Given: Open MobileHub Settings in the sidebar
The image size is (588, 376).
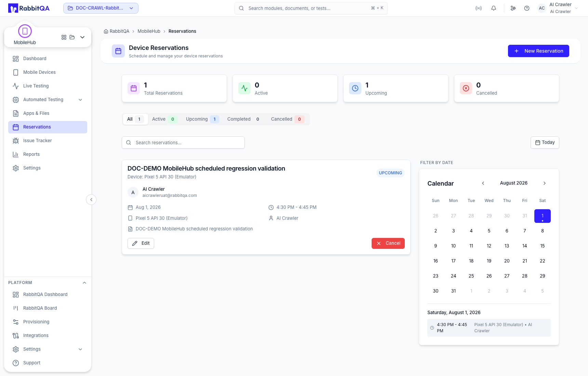Looking at the screenshot, I should point(48,168).
